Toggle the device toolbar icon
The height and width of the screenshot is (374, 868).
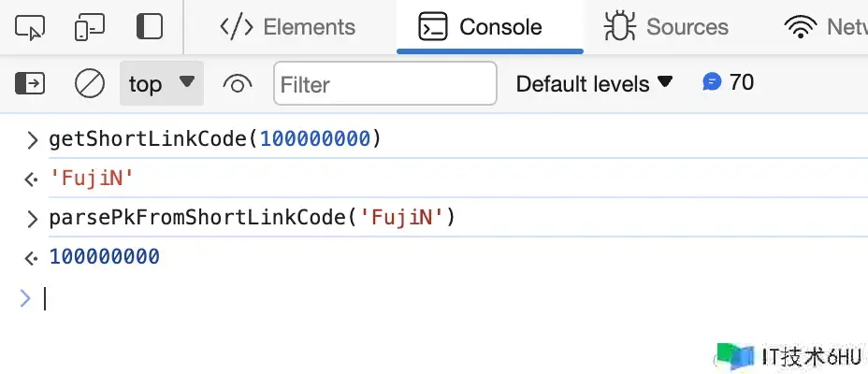[x=89, y=27]
